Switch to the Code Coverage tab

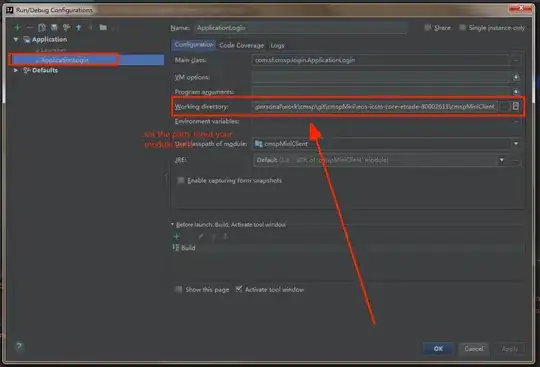point(241,45)
